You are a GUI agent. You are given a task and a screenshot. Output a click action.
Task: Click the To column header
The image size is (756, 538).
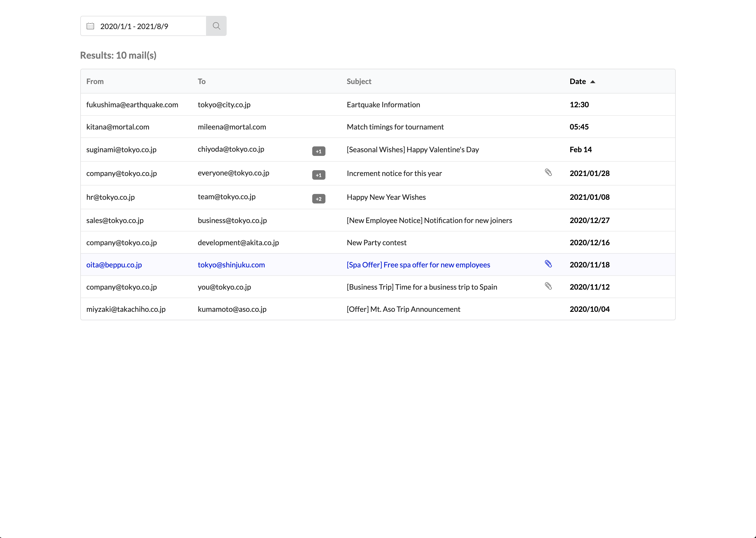click(202, 81)
